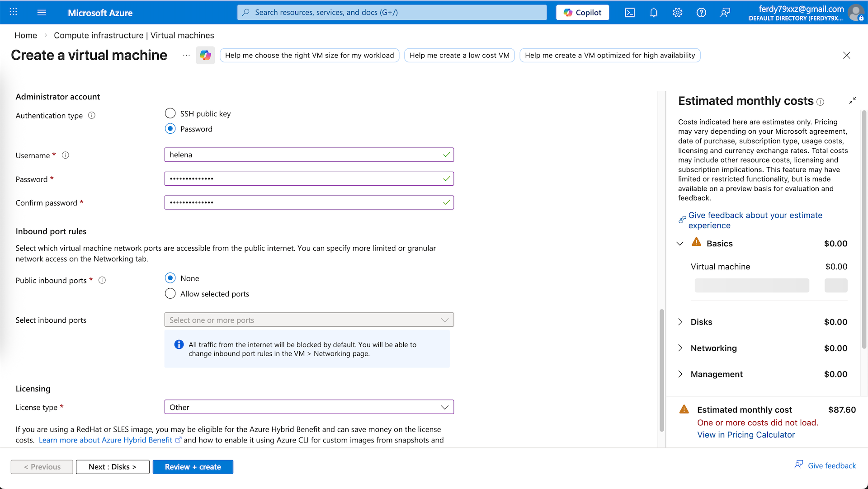Open the hamburger portal menu

point(42,12)
